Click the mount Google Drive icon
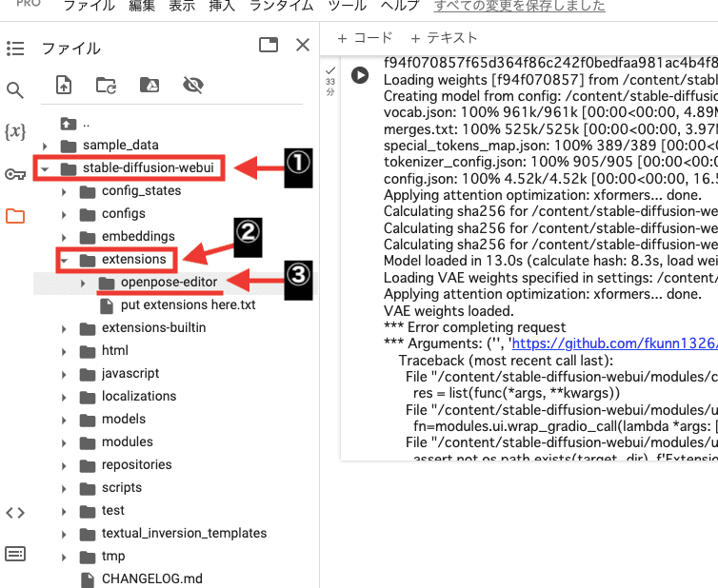718x588 pixels. coord(150,85)
